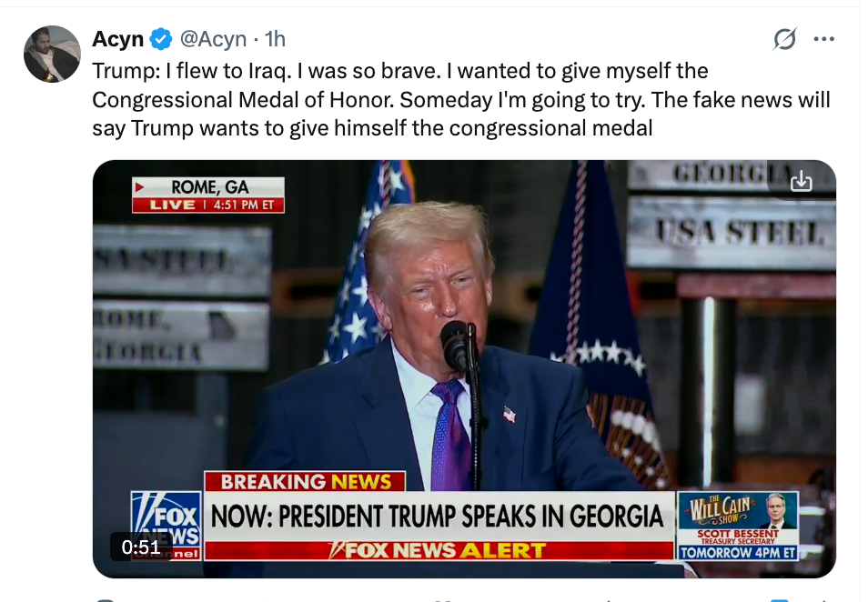Click the Acyn display name
The width and height of the screenshot is (868, 602).
point(118,39)
